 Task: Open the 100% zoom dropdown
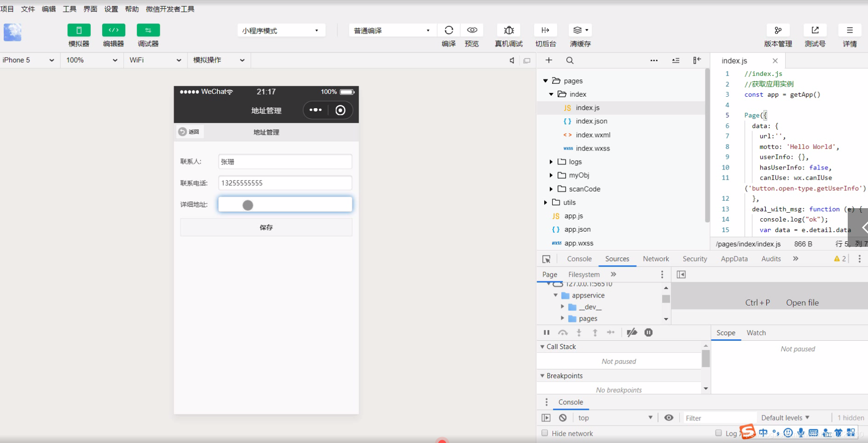pos(92,60)
